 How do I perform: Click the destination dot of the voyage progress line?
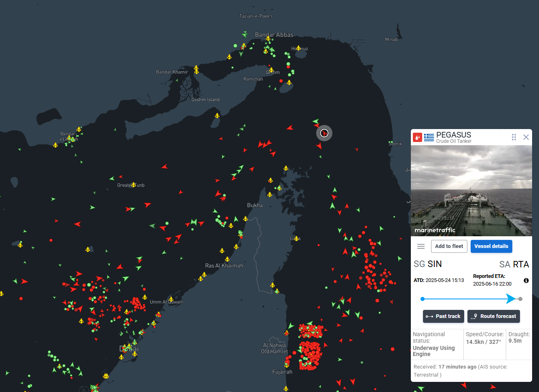tap(520, 299)
